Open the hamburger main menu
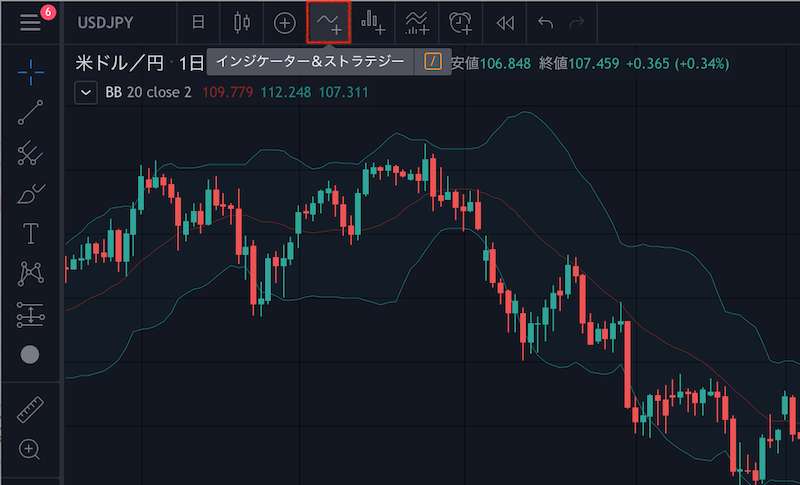 [30, 22]
